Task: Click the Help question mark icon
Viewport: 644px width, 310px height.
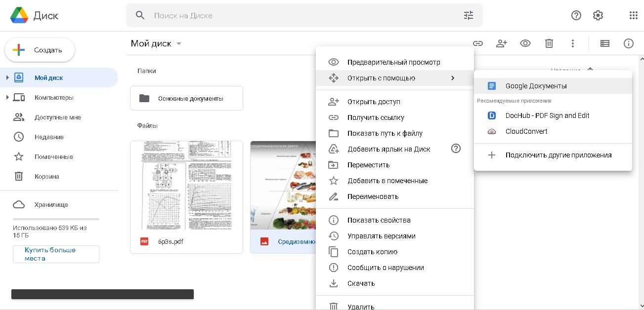Action: (x=576, y=15)
